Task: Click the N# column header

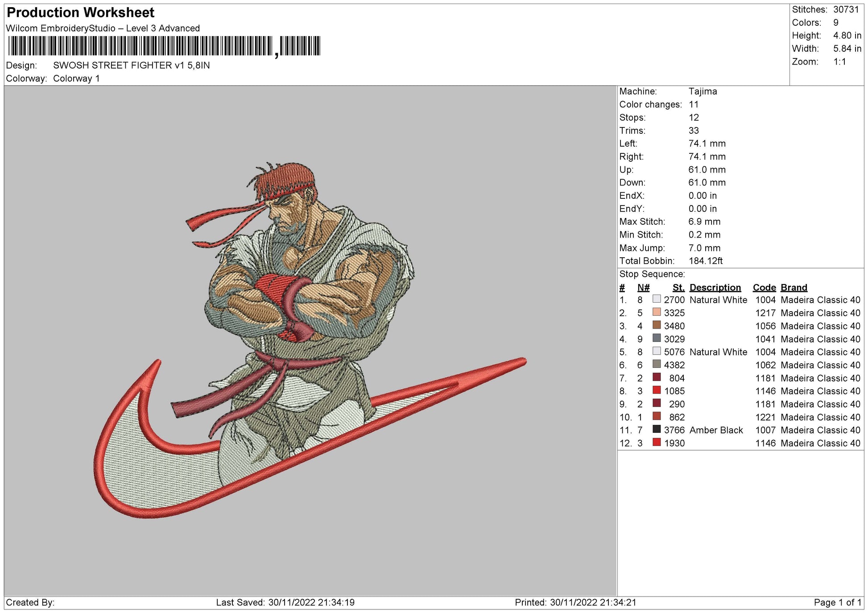Action: pos(643,288)
